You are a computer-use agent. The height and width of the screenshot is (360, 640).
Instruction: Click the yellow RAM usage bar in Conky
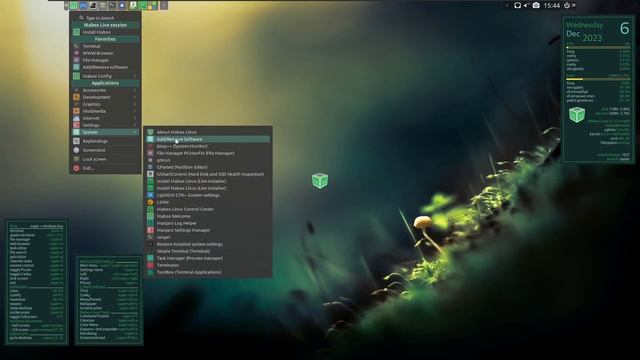598,79
